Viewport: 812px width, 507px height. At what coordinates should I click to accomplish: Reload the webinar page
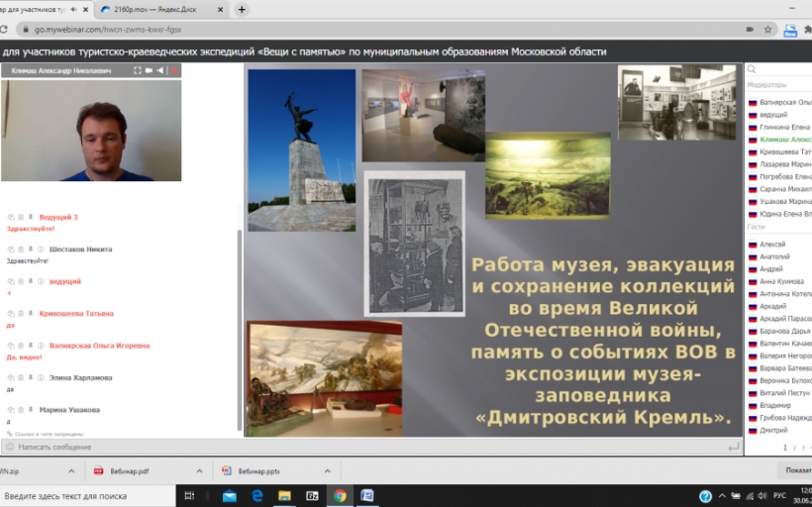tap(4, 30)
